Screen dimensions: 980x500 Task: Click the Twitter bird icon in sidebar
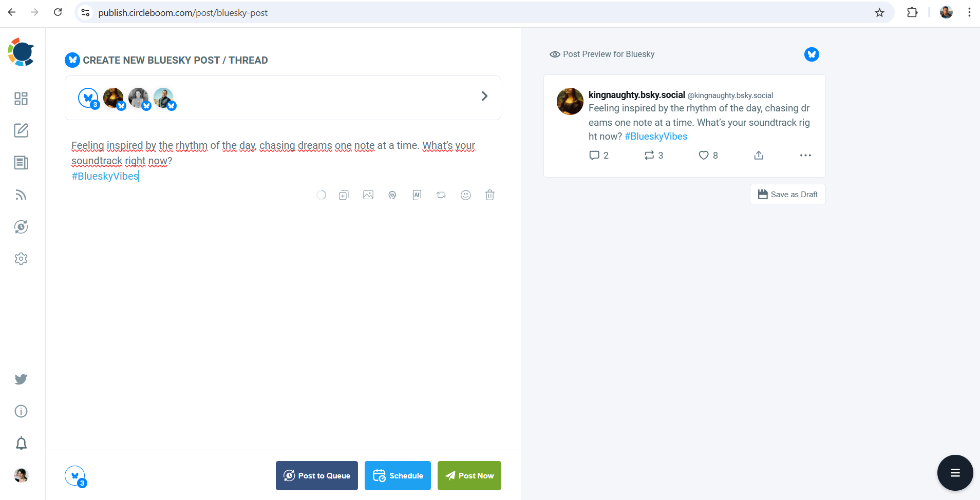(x=21, y=379)
